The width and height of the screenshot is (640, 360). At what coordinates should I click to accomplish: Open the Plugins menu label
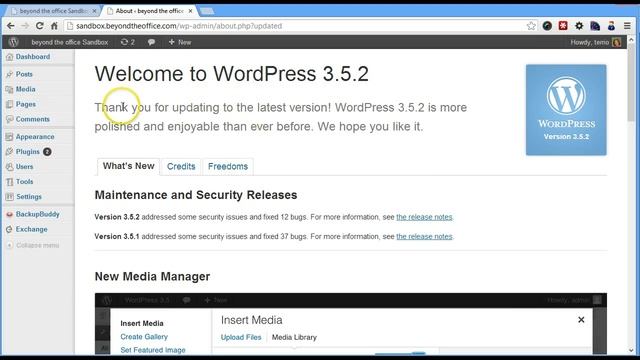coord(28,152)
